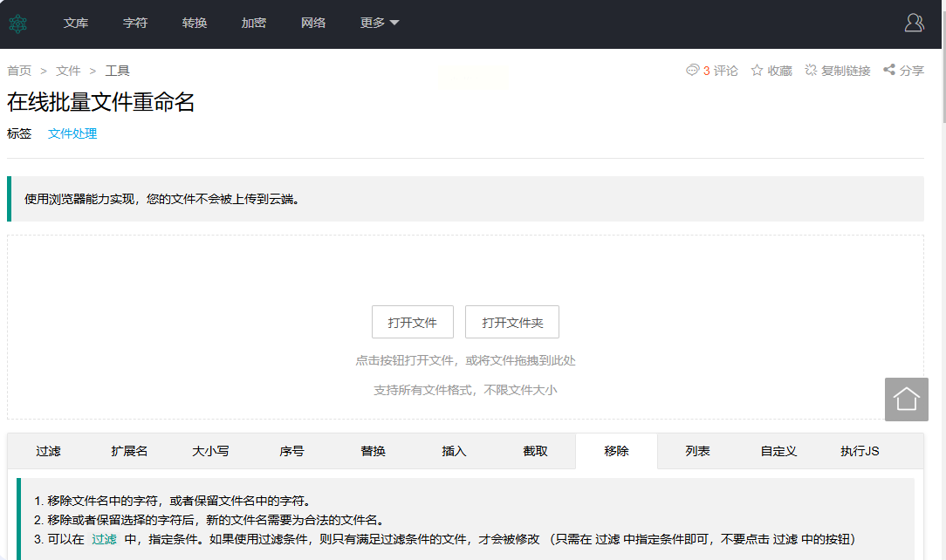Click instruction line 2 about 合法的文件名
The width and height of the screenshot is (946, 560).
tap(209, 520)
